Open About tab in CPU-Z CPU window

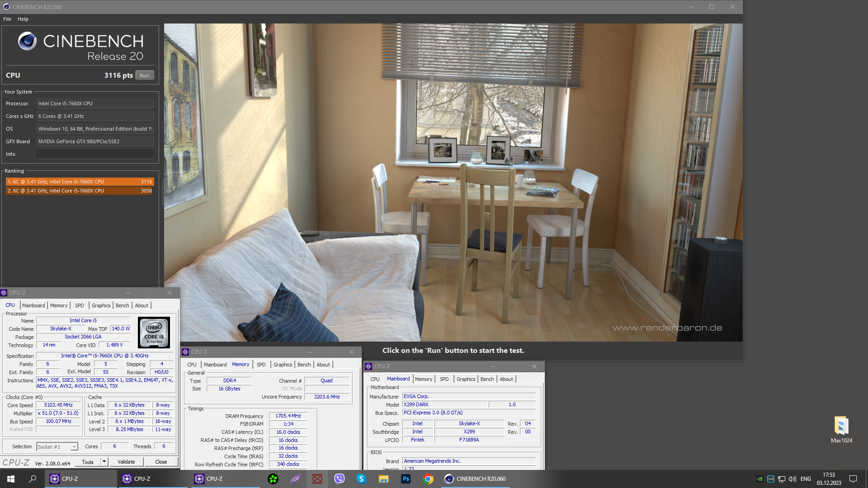pos(142,305)
